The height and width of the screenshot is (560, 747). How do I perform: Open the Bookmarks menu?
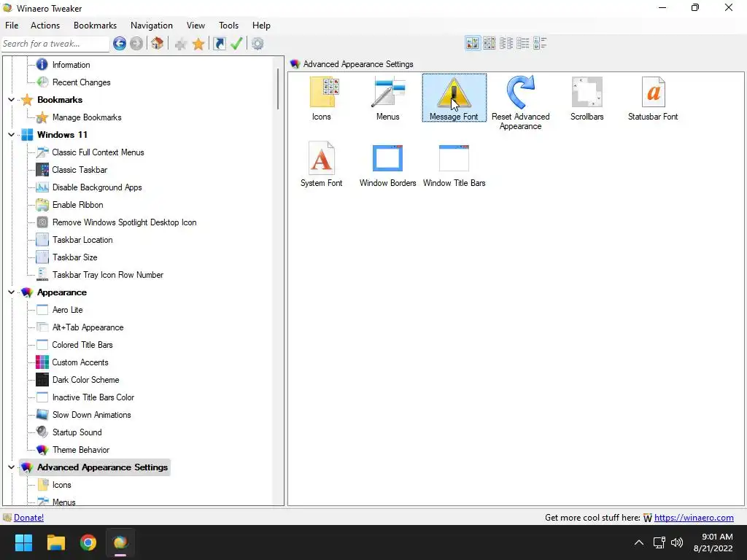(96, 26)
